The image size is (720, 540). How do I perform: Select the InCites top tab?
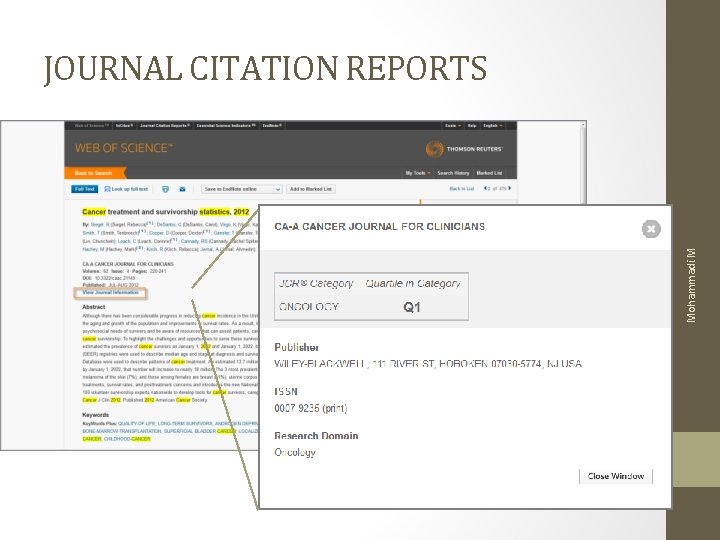pyautogui.click(x=124, y=125)
